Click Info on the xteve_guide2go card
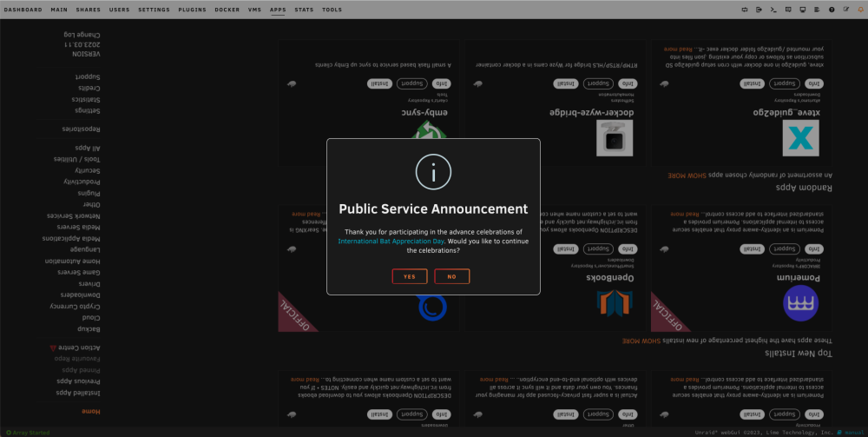 814,83
